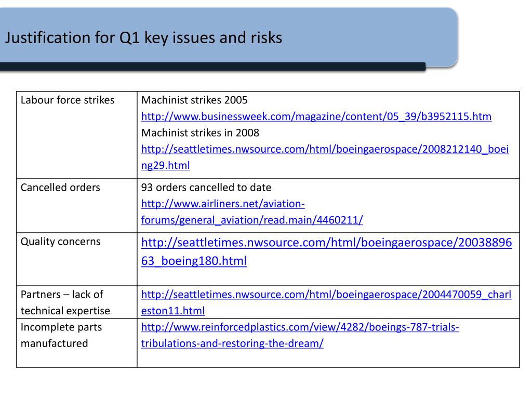Click the '63_boeing180.html' link continuation
532x399 pixels.
pyautogui.click(x=194, y=261)
